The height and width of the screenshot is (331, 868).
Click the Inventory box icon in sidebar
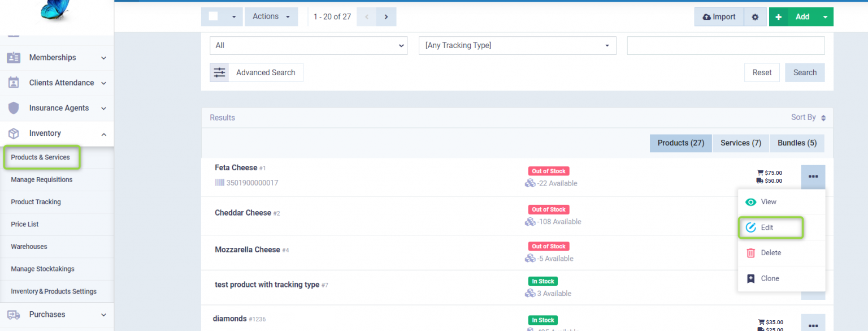14,134
